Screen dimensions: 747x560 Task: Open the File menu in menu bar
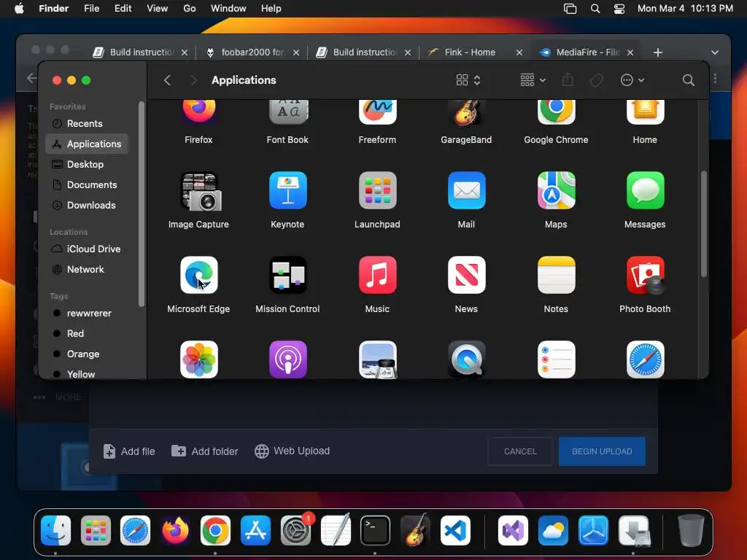click(x=91, y=9)
